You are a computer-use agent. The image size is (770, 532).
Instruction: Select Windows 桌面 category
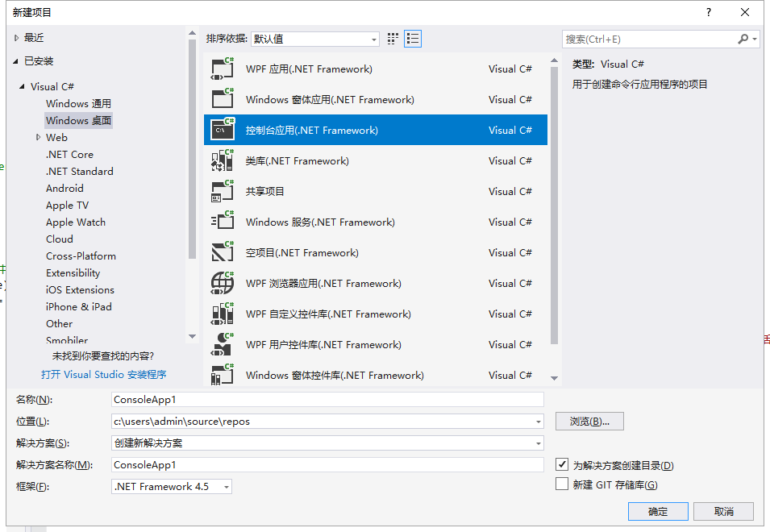78,121
